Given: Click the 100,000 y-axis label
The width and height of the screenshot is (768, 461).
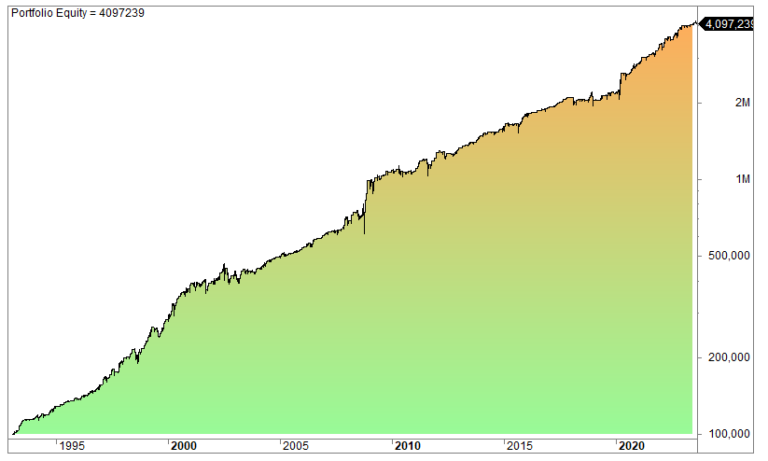Looking at the screenshot, I should click(x=729, y=434).
